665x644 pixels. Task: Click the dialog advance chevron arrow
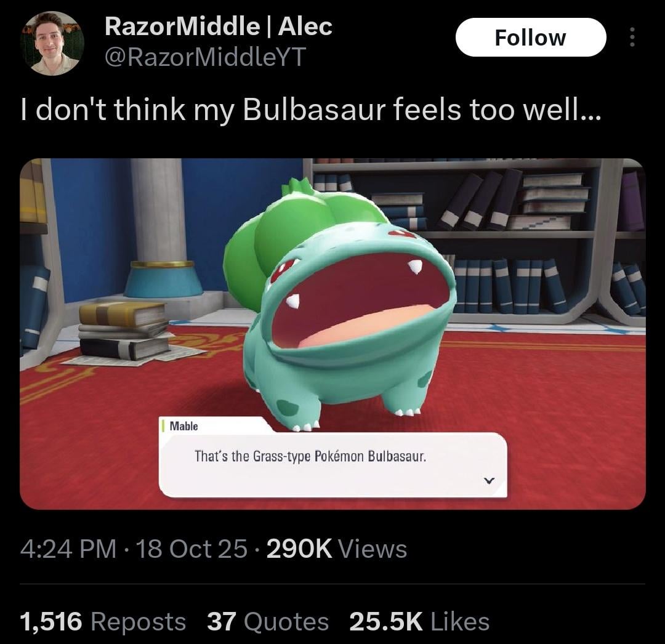[490, 480]
